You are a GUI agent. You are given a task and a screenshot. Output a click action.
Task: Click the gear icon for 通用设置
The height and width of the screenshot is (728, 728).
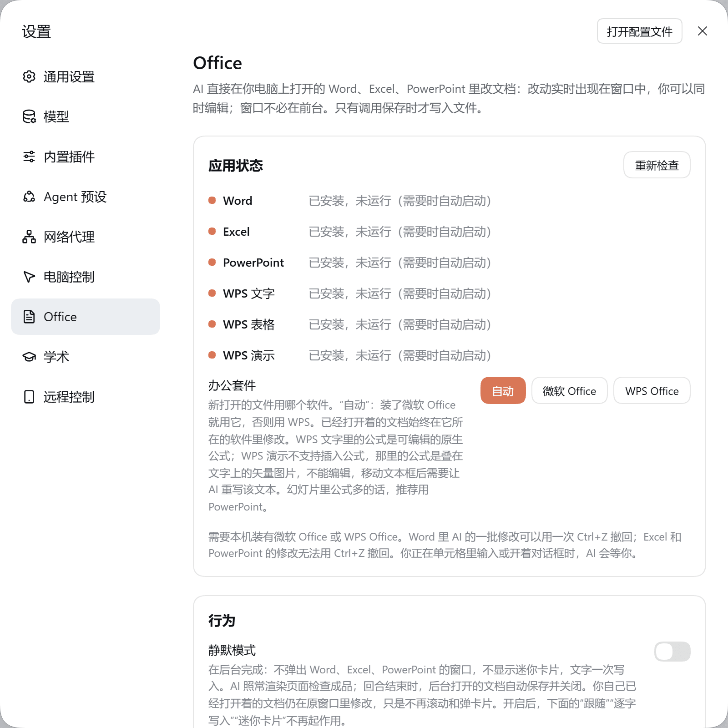pos(29,76)
